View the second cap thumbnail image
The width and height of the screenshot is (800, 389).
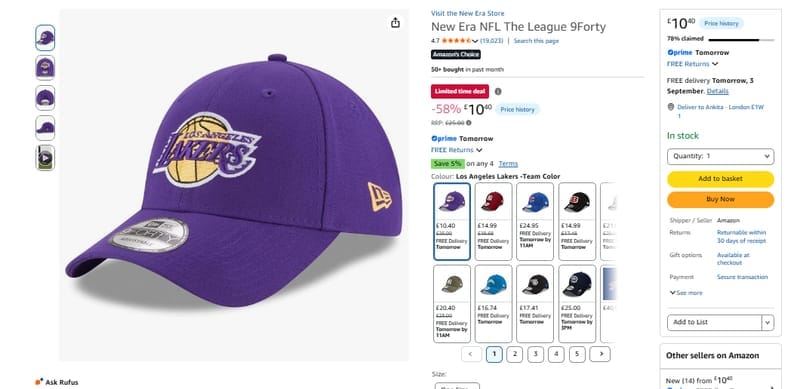point(45,67)
